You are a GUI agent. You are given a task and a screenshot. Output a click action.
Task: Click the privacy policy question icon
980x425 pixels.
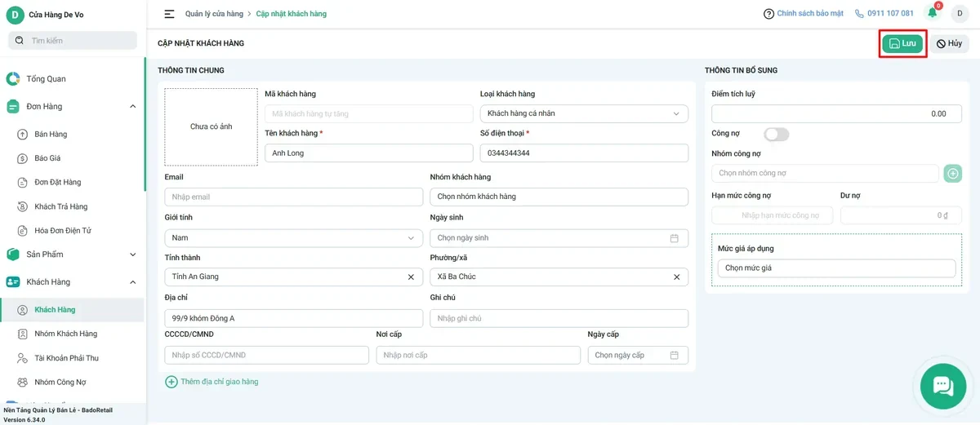[x=768, y=14]
